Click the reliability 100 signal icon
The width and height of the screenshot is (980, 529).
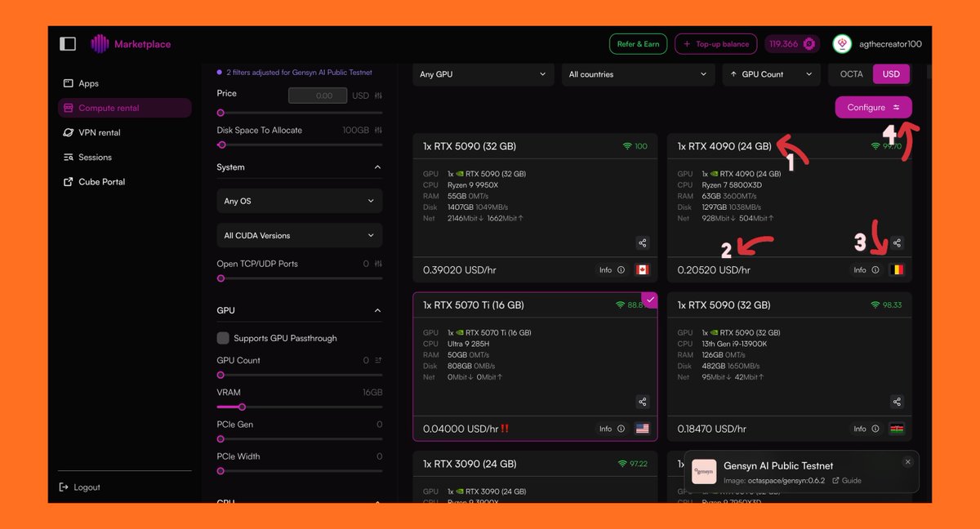coord(627,146)
